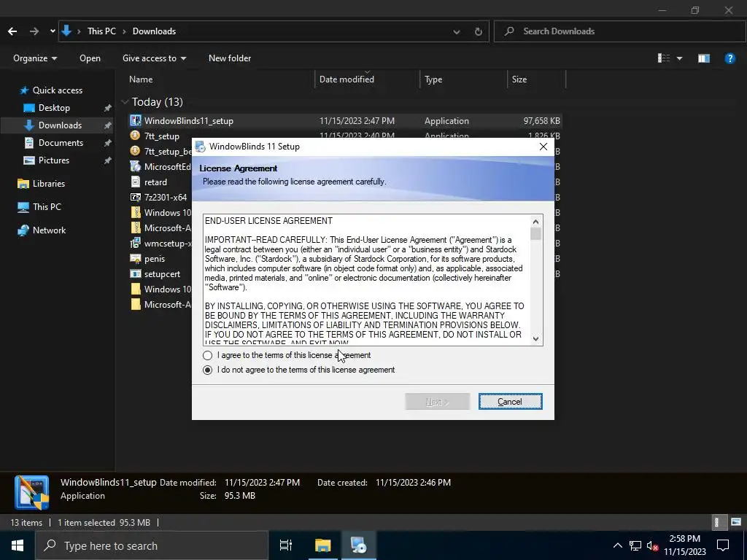Click the setup installer taskbar icon
747x560 pixels.
[357, 545]
